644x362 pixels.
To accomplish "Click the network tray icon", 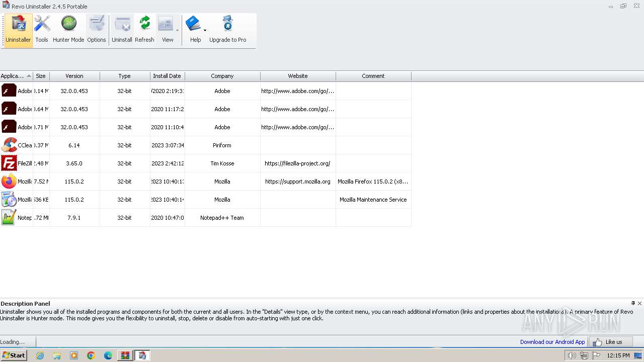I will tap(584, 355).
